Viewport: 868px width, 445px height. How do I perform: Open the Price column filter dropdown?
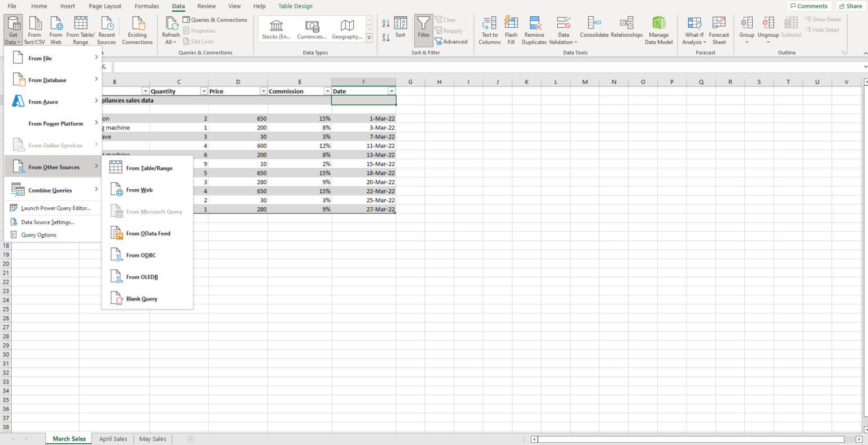[263, 91]
